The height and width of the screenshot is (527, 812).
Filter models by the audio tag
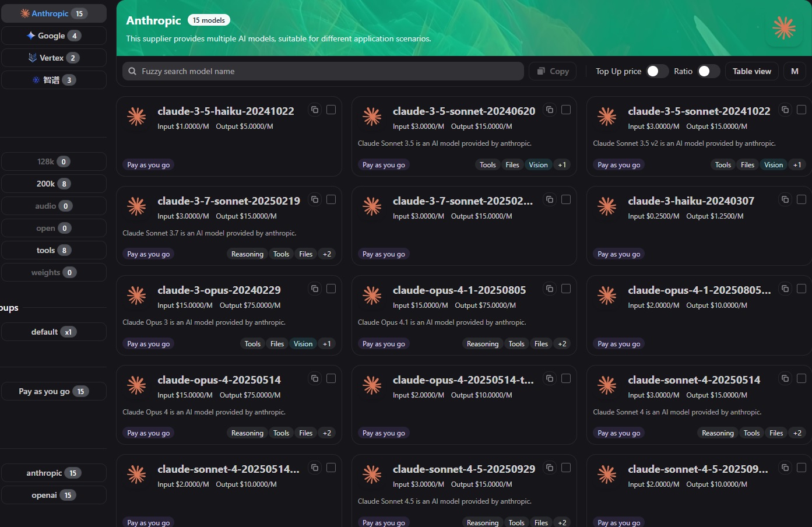[x=54, y=206]
